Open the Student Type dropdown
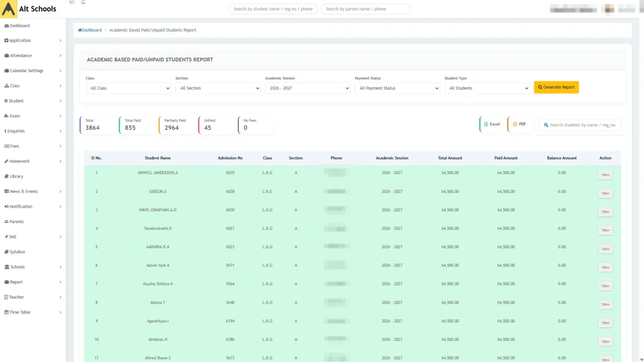The height and width of the screenshot is (362, 644). click(x=487, y=88)
